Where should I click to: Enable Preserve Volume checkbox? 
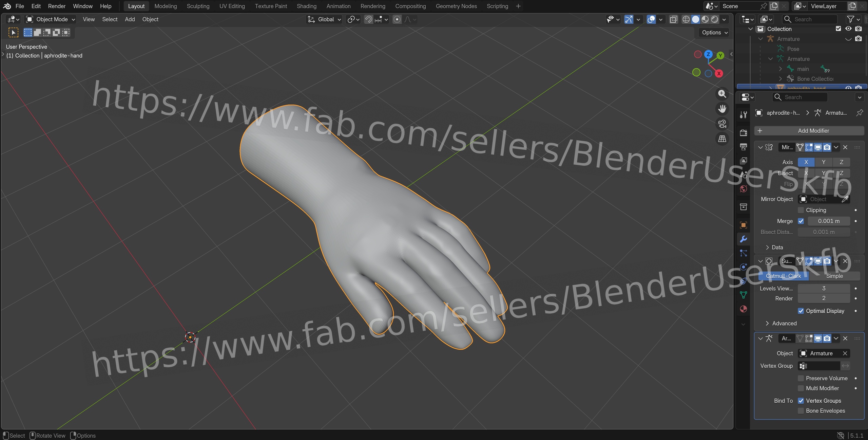point(801,378)
